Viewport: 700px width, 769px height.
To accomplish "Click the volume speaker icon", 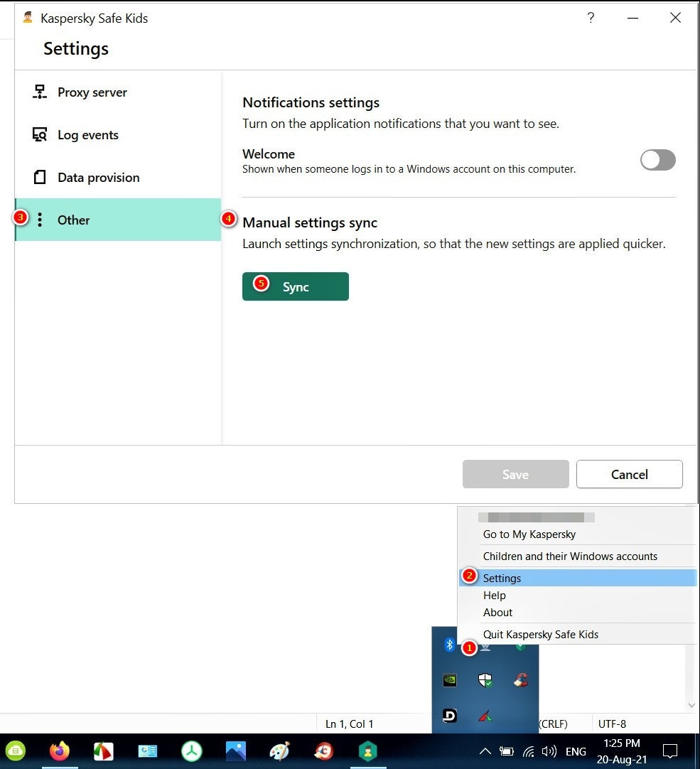I will (x=549, y=751).
